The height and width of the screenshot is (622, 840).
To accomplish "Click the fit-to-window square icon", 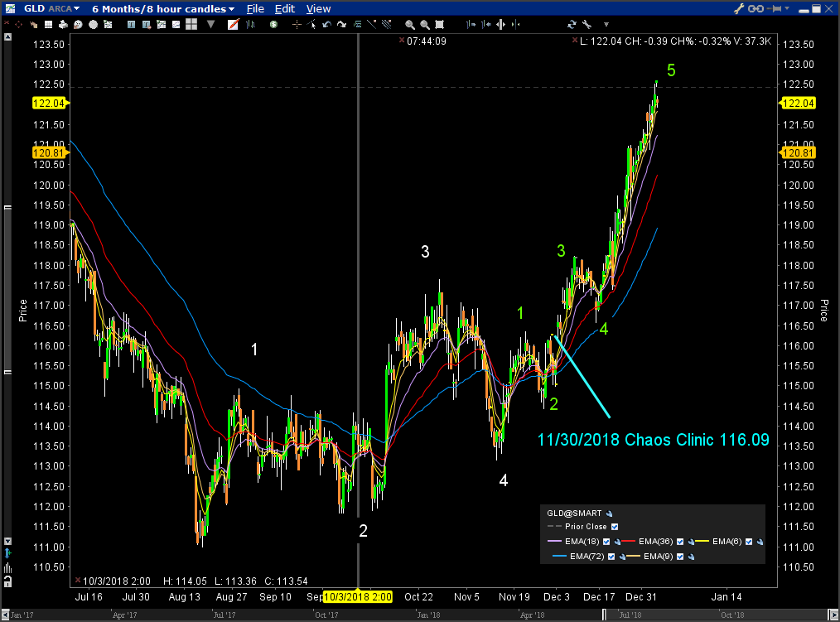I will tap(439, 25).
